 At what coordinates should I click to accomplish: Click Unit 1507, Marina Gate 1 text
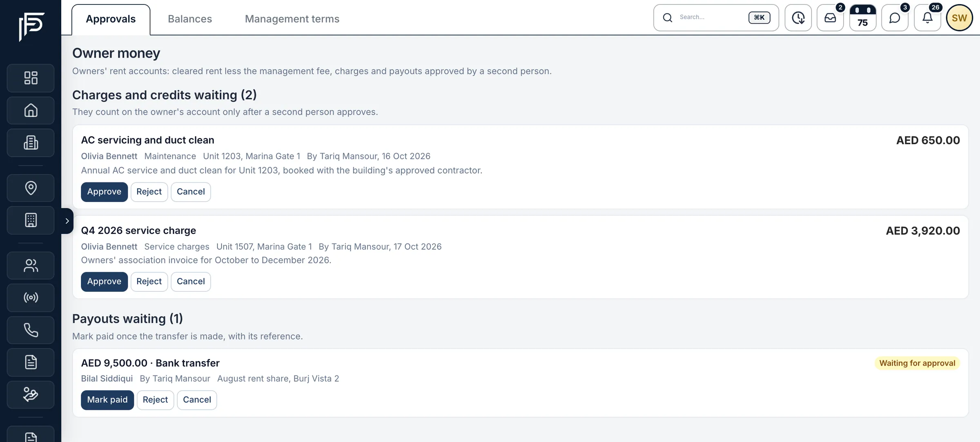click(x=264, y=247)
